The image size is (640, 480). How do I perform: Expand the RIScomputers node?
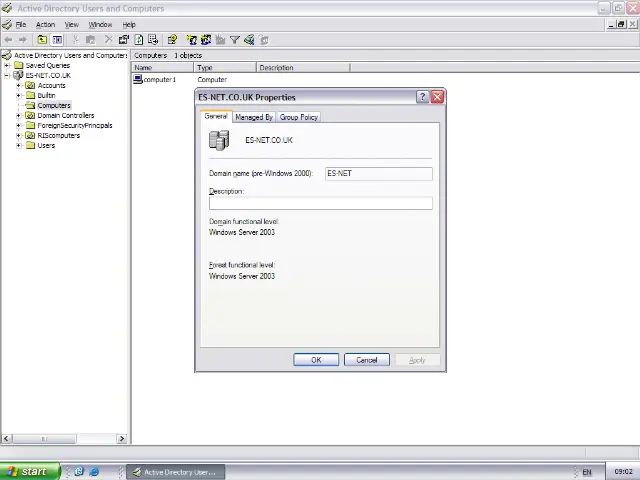pyautogui.click(x=18, y=136)
